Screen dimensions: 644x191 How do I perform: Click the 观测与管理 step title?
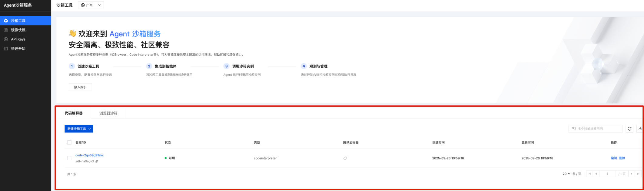click(x=318, y=66)
